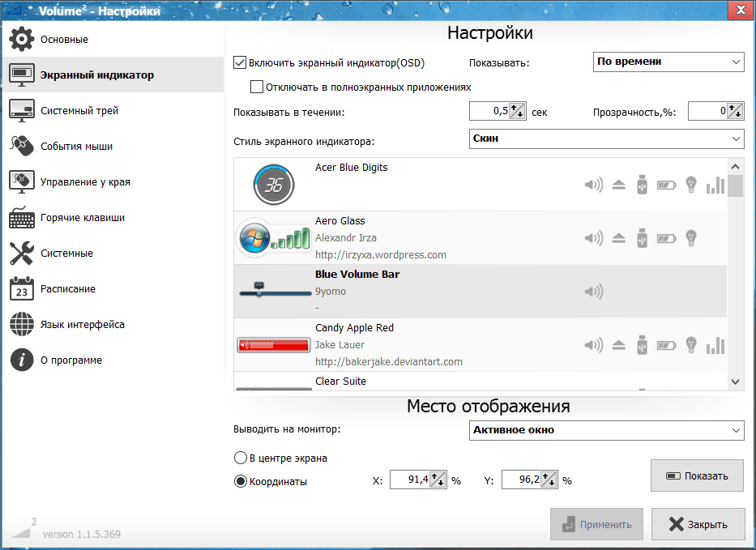Viewport: 756px width, 550px height.
Task: Switch to the Экранный индикатор section
Action: (x=96, y=75)
